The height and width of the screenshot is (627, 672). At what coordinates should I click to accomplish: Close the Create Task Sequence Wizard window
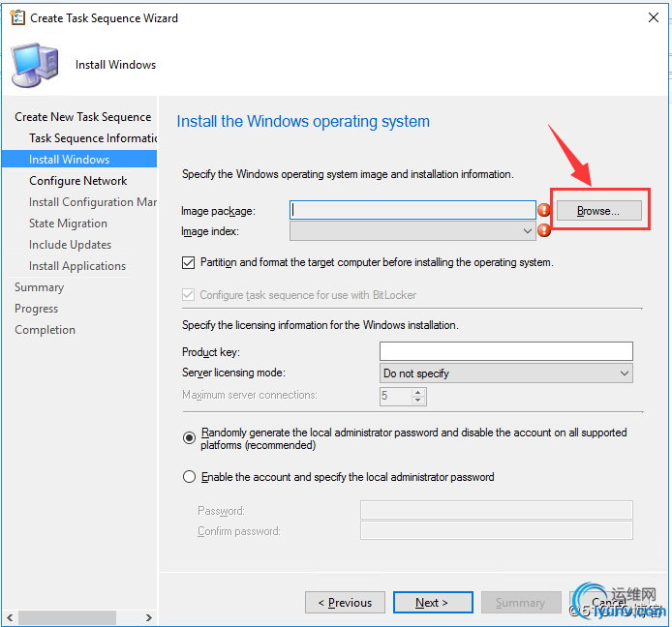(654, 17)
